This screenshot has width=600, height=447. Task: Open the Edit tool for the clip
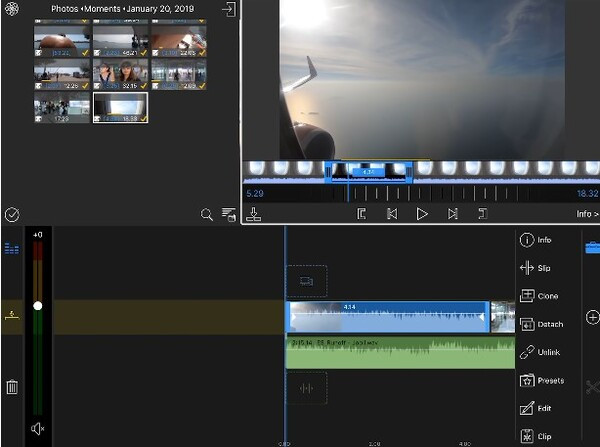tap(536, 408)
